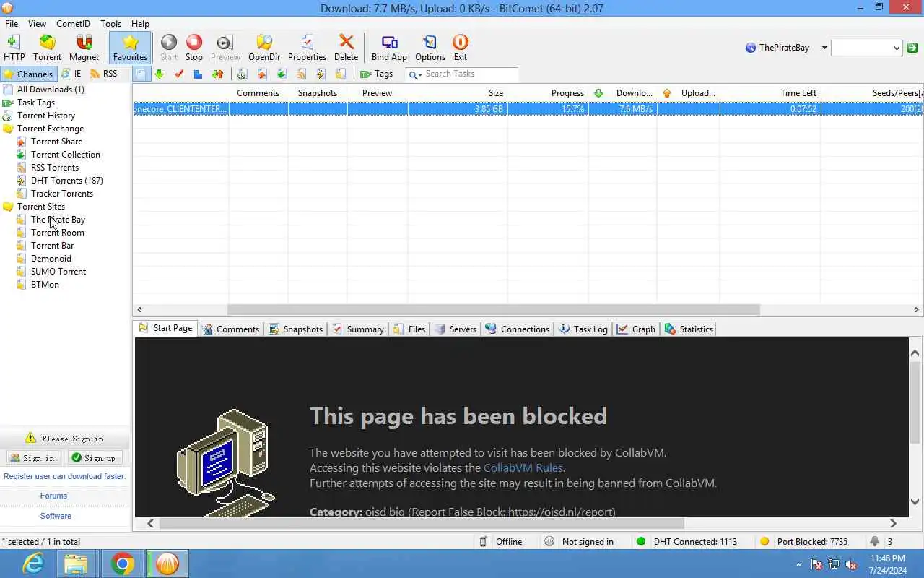The height and width of the screenshot is (578, 924).
Task: Open the Software link
Action: click(56, 516)
